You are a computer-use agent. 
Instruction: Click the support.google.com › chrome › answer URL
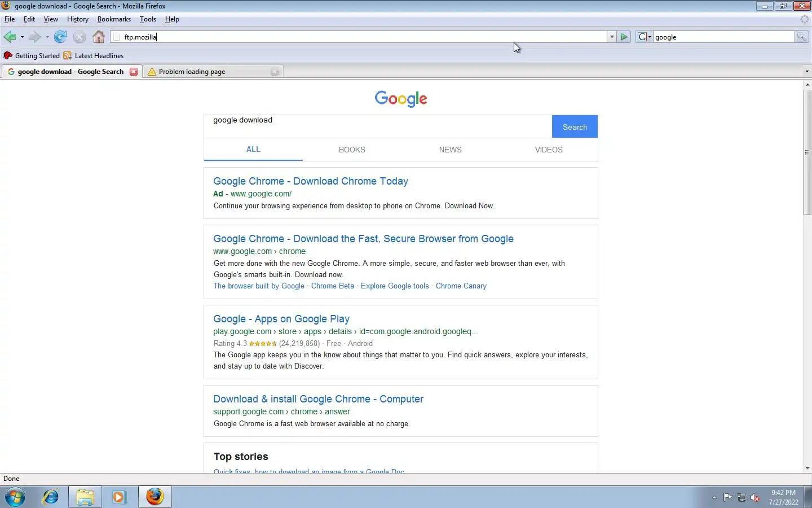(x=281, y=411)
